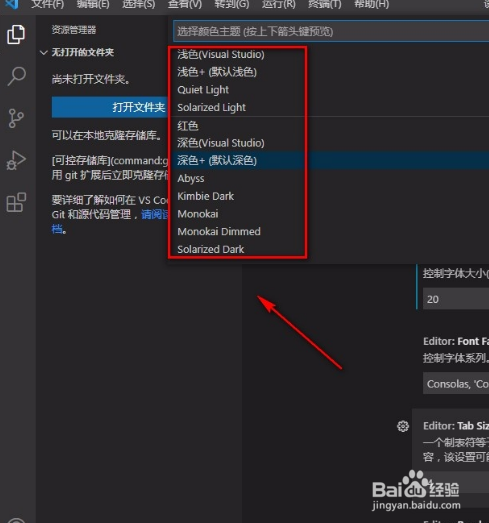
Task: Open the 转到(G) menu
Action: [x=232, y=4]
